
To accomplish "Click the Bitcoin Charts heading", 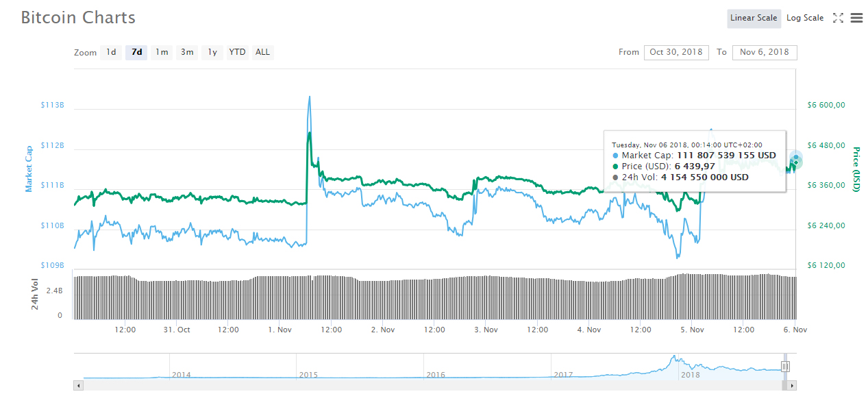I will click(78, 18).
